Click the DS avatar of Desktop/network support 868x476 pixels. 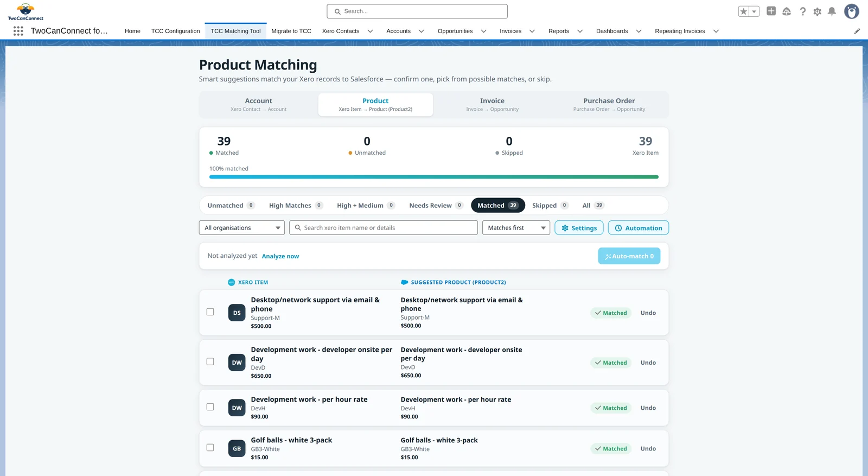237,313
